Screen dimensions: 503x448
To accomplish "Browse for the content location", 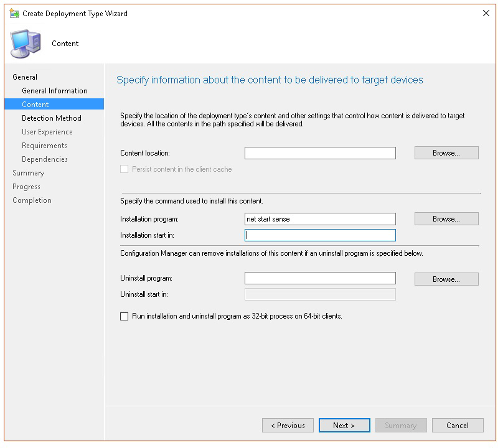I will pyautogui.click(x=446, y=153).
